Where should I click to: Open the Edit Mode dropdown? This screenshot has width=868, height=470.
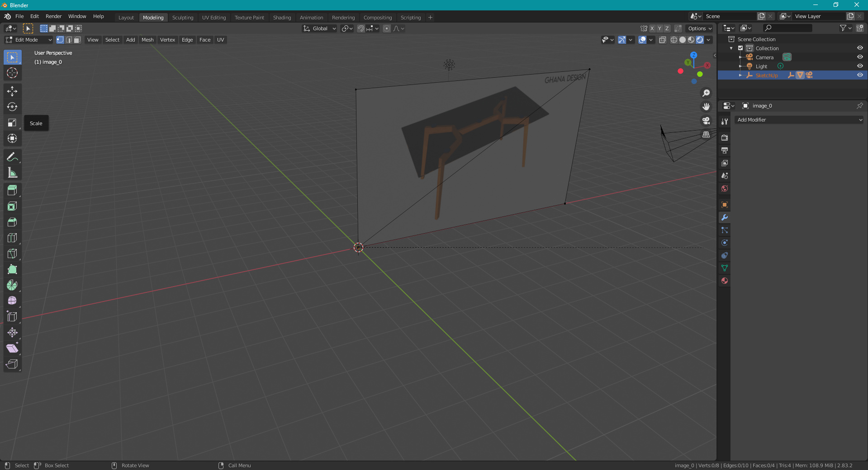coord(28,40)
